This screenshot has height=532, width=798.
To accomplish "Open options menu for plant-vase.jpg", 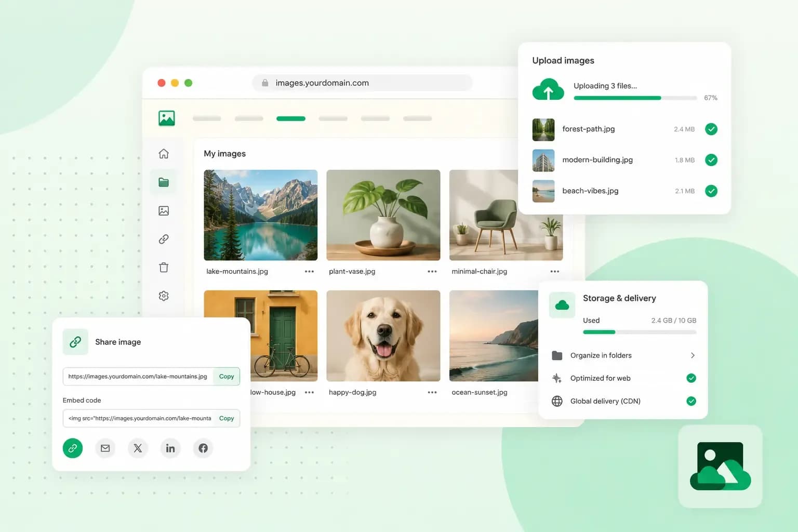I will click(x=432, y=272).
